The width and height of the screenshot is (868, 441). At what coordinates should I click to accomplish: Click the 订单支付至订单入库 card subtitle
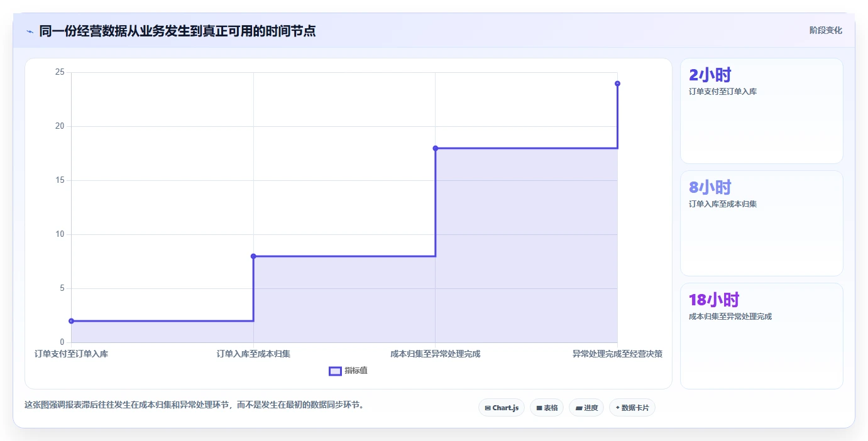click(723, 92)
